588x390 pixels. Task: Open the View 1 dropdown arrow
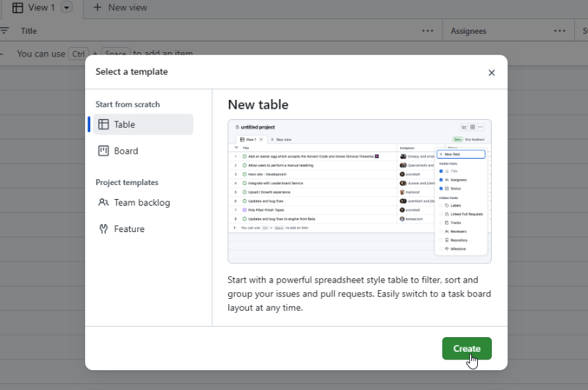[66, 7]
